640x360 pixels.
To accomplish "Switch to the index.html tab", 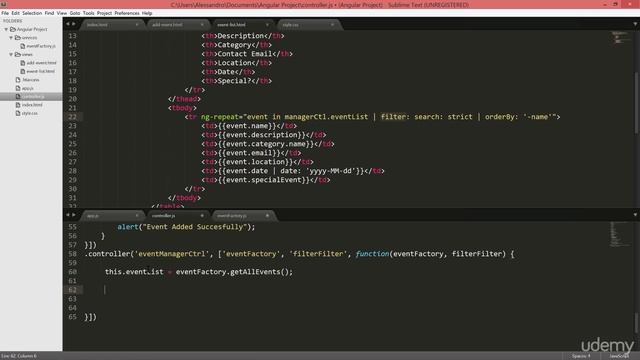I will coord(97,25).
